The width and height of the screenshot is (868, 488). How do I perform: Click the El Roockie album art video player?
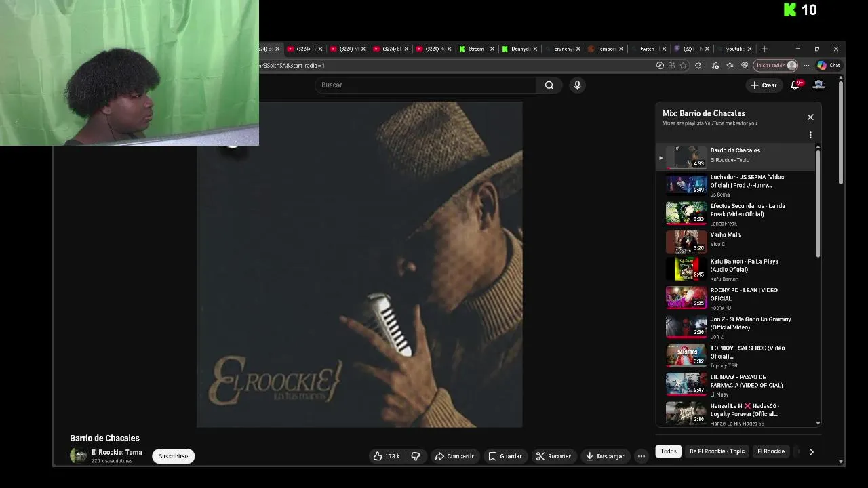pos(359,264)
